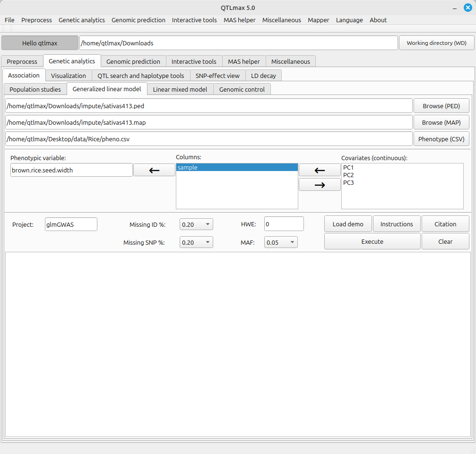This screenshot has width=476, height=454.
Task: Click the Load demo button
Action: tap(348, 224)
